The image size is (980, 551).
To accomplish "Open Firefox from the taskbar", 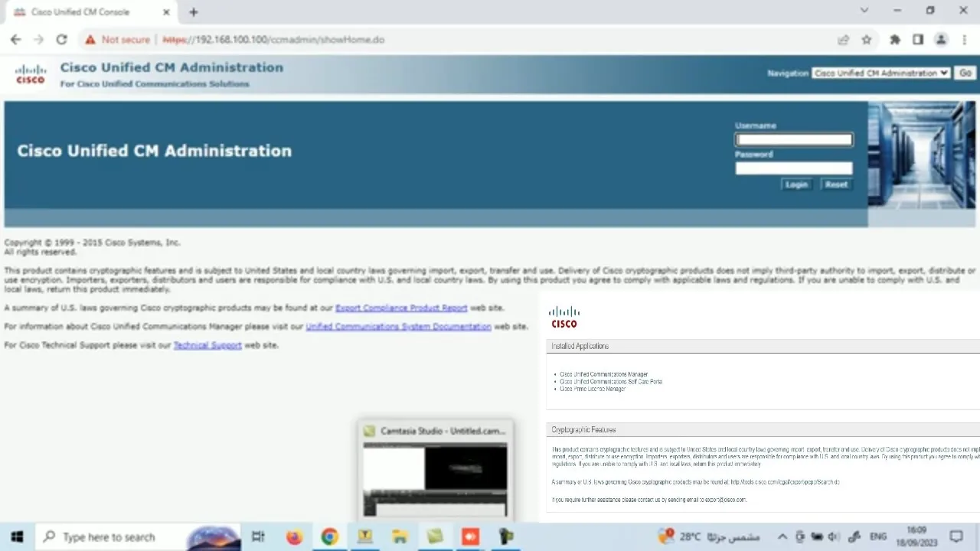I will point(294,536).
